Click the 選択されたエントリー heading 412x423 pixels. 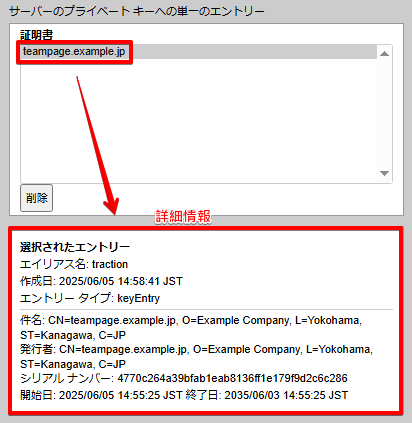(x=75, y=247)
